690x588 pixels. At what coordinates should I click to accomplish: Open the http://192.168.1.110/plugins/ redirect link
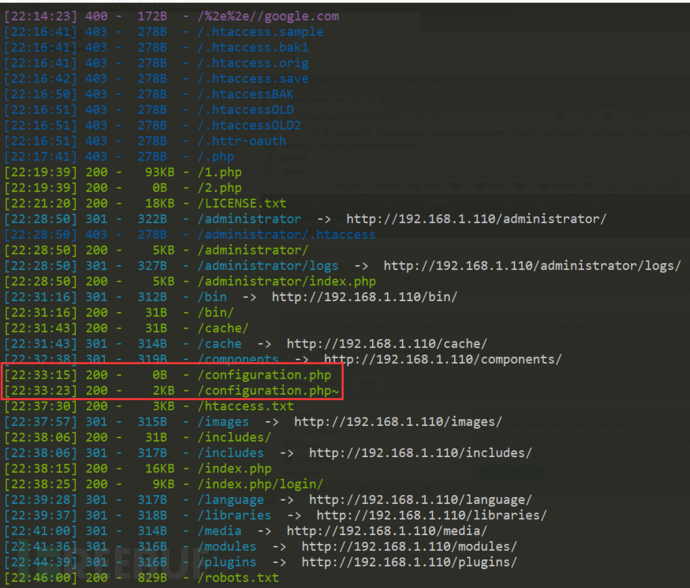click(x=409, y=562)
